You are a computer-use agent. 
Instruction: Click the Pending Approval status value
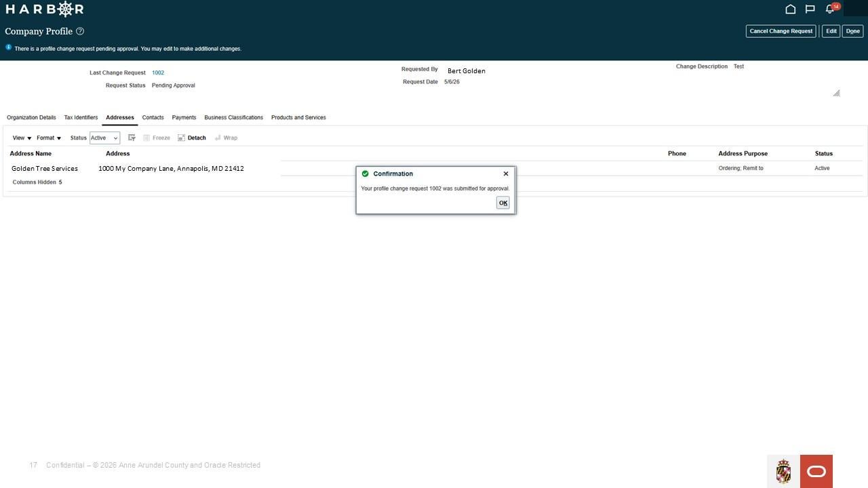click(x=174, y=85)
